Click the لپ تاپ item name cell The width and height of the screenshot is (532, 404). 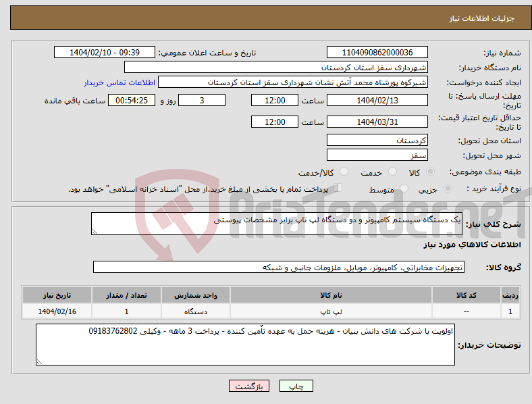[331, 311]
